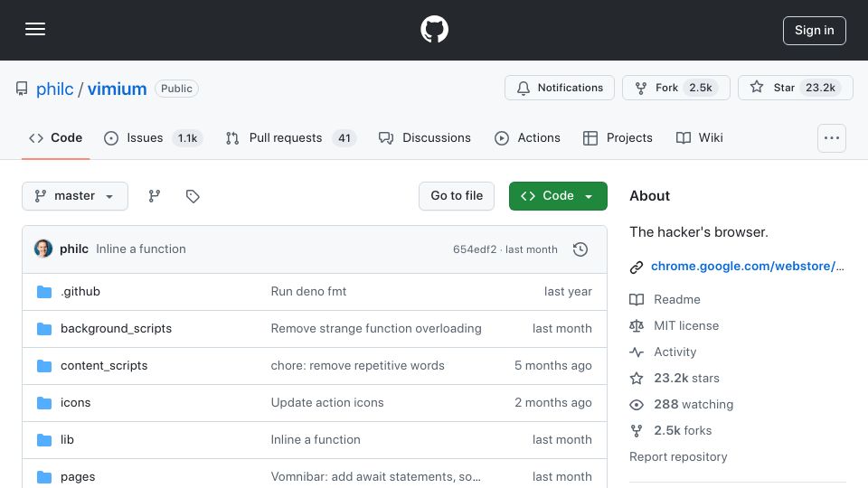Viewport: 868px width, 488px height.
Task: Open the Projects tab
Action: pyautogui.click(x=618, y=137)
